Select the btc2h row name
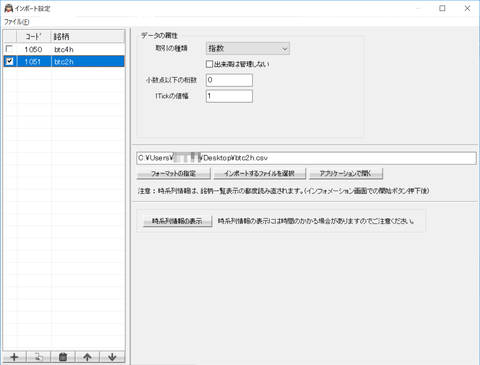This screenshot has width=480, height=365. point(64,62)
